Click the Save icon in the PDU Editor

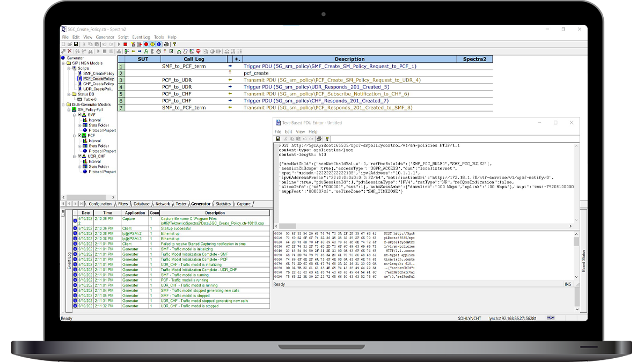coord(278,138)
